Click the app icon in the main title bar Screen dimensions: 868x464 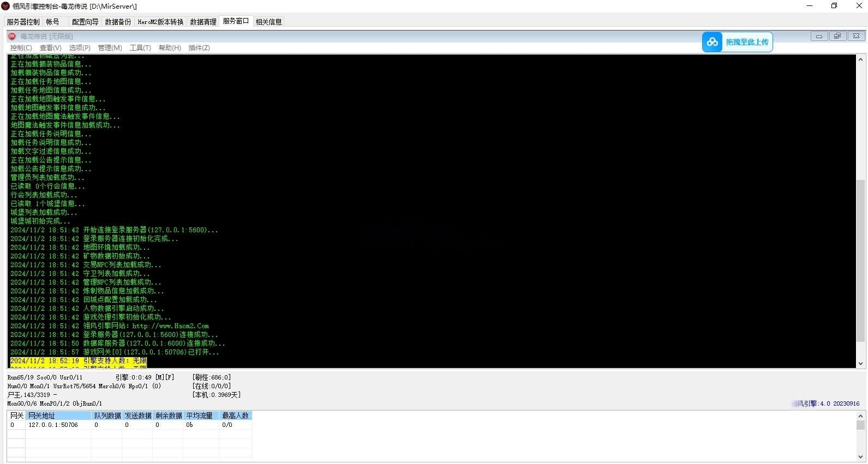coord(5,6)
